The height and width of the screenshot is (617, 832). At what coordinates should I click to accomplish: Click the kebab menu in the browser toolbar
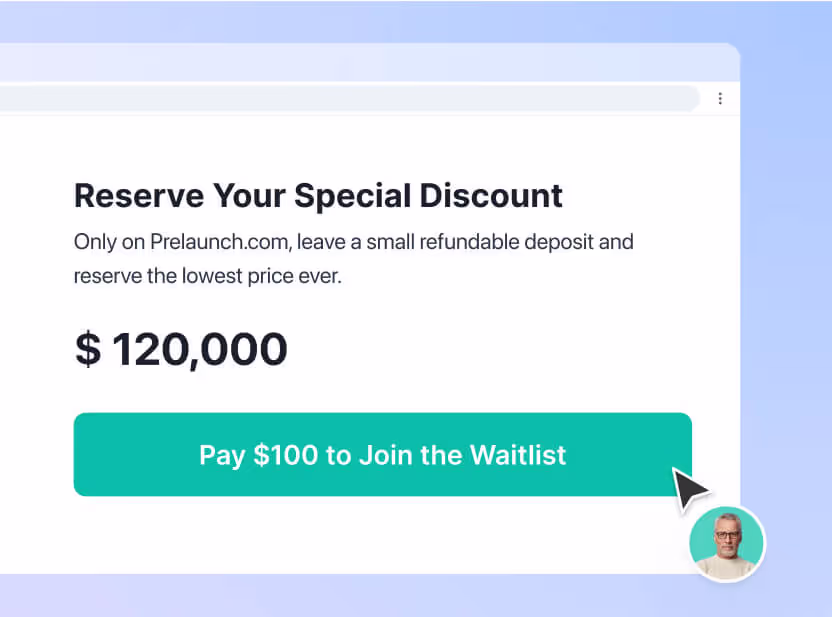pyautogui.click(x=720, y=98)
